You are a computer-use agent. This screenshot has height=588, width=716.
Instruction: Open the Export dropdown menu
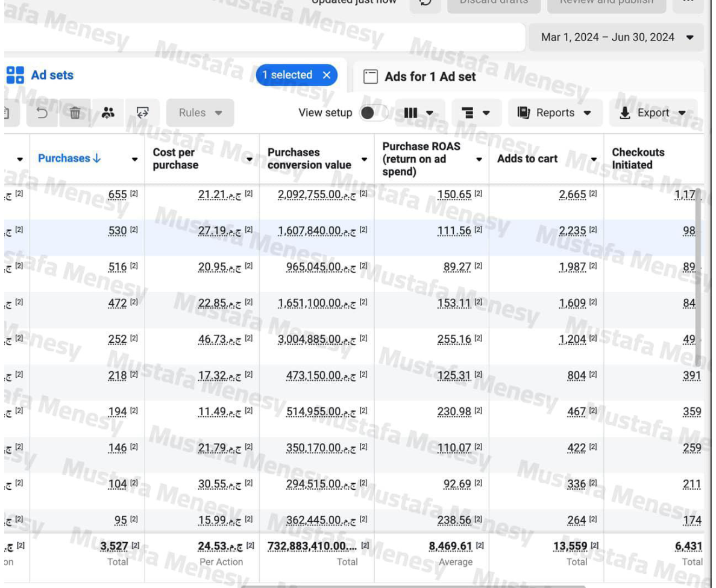653,113
